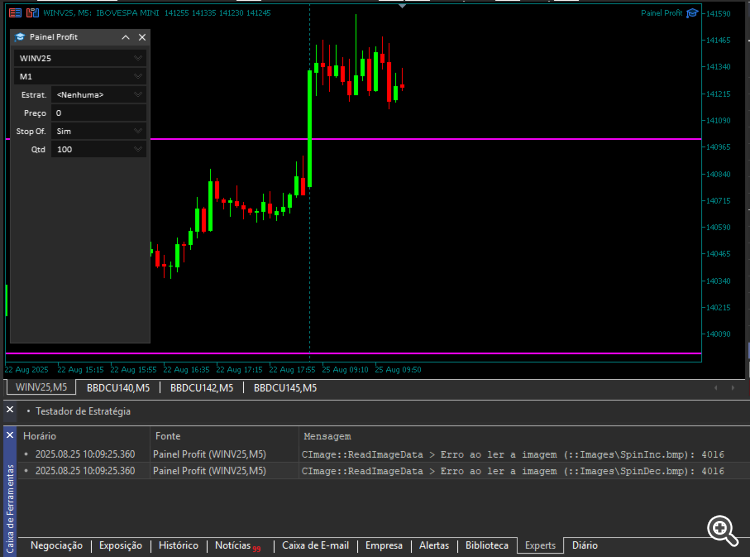The width and height of the screenshot is (750, 557).
Task: Collapse the Painel Profit panel
Action: click(x=126, y=37)
